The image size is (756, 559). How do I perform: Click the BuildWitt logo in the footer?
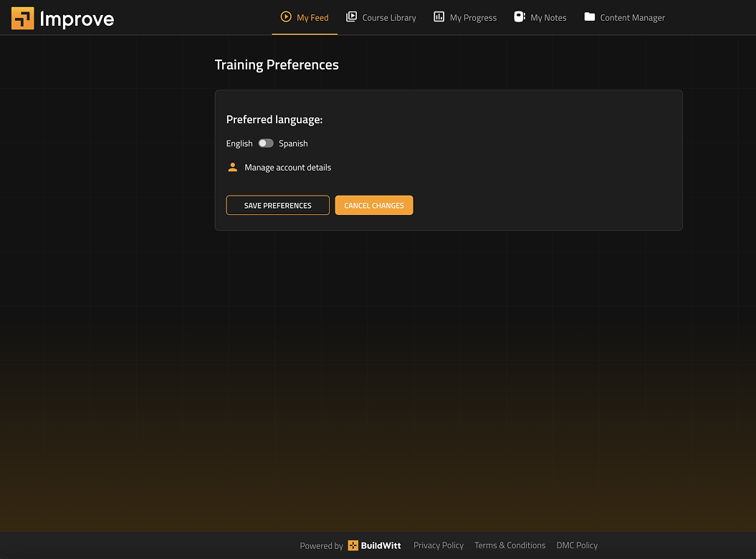pyautogui.click(x=374, y=545)
